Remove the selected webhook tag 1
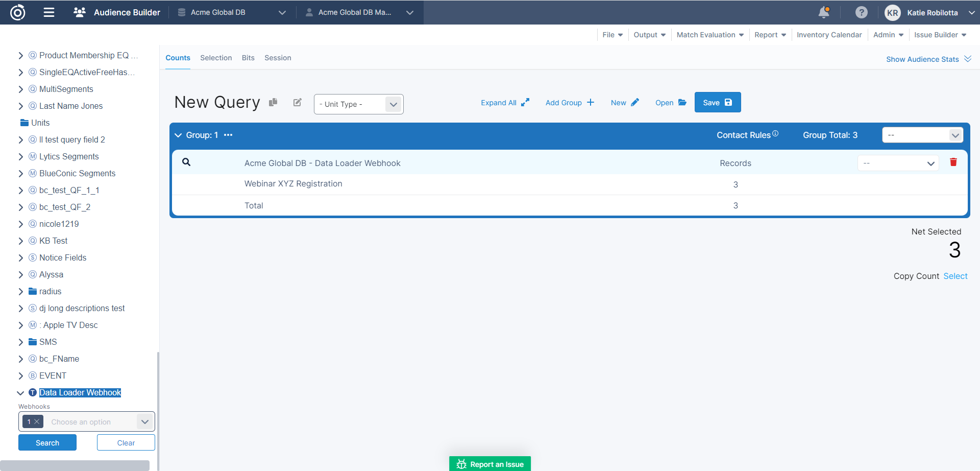Screen dimensions: 980x471 click(37, 422)
